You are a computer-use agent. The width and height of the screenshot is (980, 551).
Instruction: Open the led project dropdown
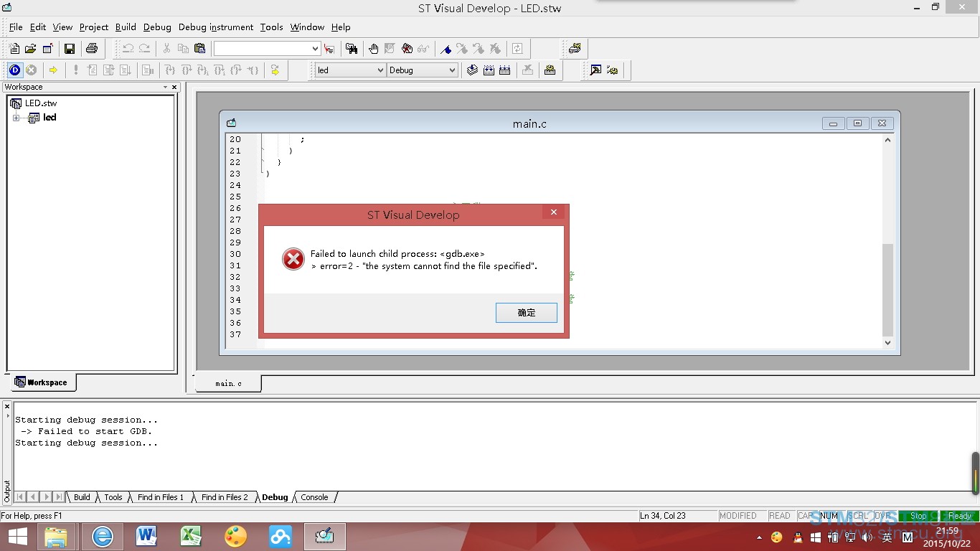pos(380,70)
